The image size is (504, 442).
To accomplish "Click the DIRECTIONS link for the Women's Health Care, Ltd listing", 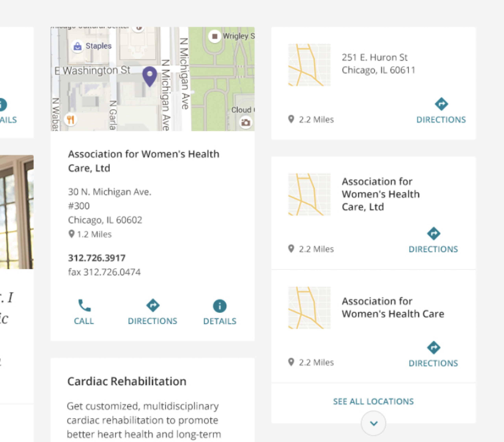I will [x=433, y=249].
